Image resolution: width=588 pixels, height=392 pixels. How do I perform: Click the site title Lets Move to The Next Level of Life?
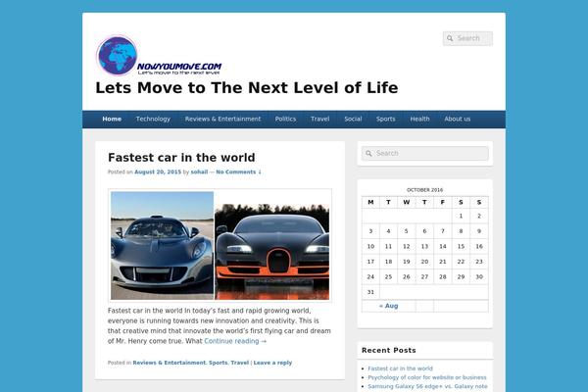[x=247, y=88]
